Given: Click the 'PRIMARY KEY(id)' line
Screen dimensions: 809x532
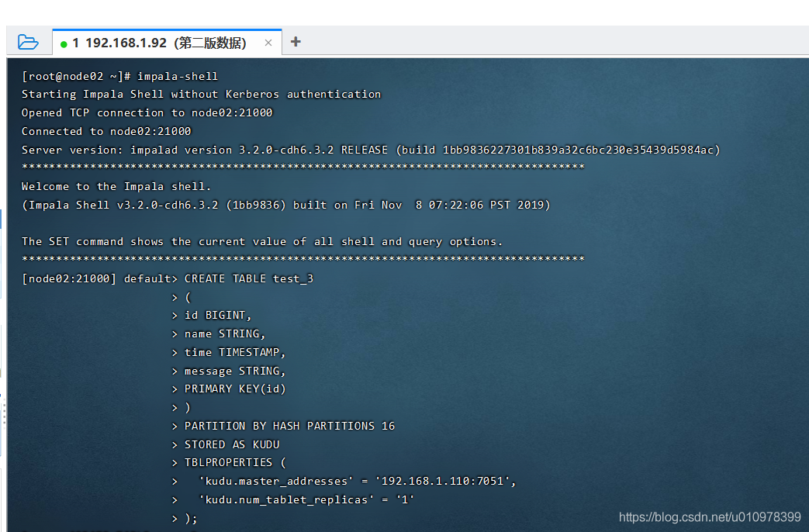Looking at the screenshot, I should (235, 389).
